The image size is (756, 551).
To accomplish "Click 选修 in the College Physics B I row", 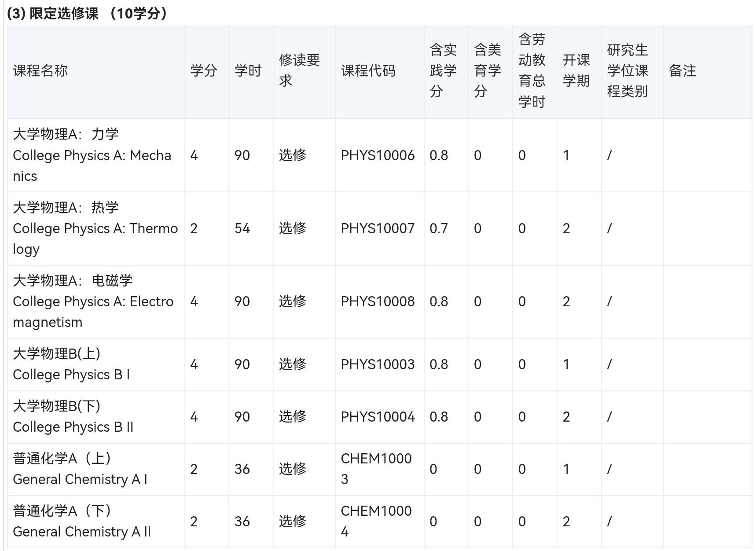I will click(x=293, y=364).
